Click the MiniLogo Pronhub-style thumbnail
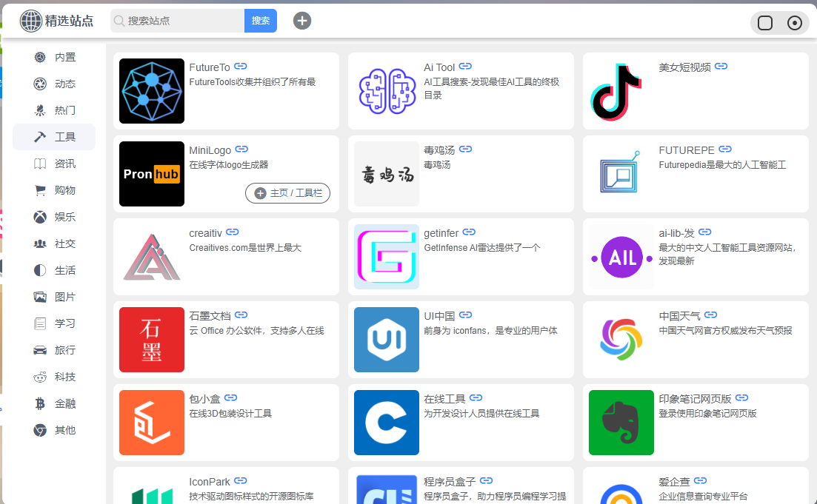 [x=152, y=174]
